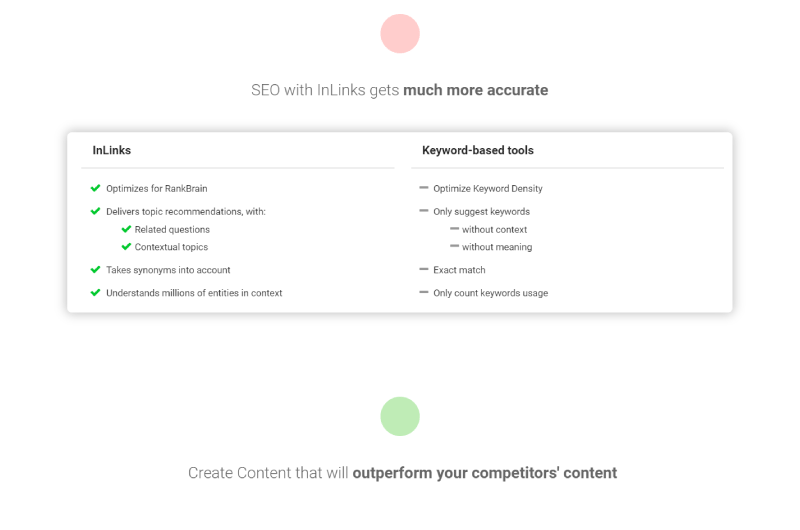Click the Optimize Keyword Density text

(488, 189)
